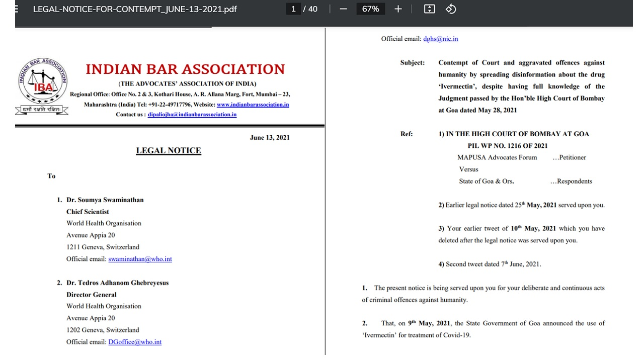Click the zoom in plus button
Screen dimensions: 644x362
[398, 9]
